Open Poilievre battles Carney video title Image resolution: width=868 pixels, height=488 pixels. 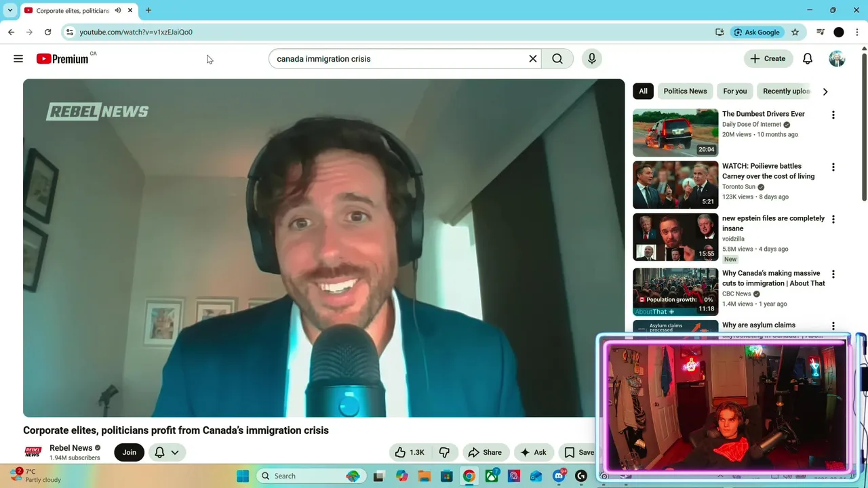[768, 171]
